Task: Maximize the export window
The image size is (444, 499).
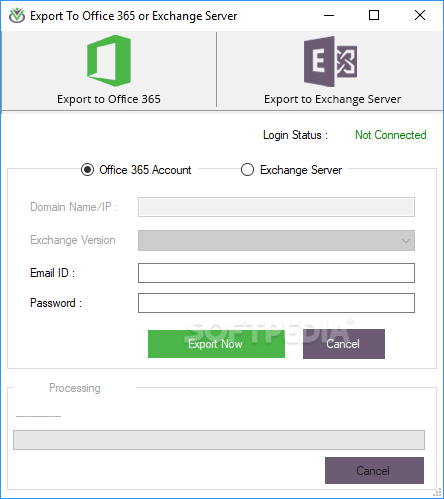Action: (x=374, y=15)
